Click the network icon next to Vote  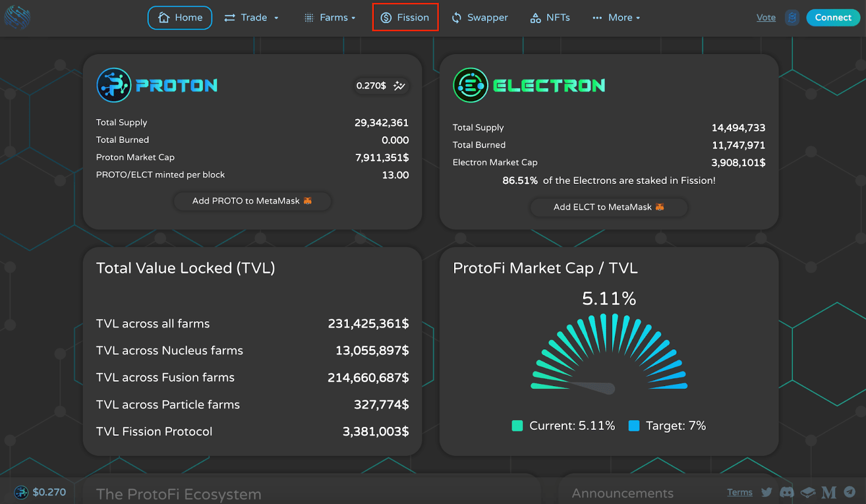(792, 18)
